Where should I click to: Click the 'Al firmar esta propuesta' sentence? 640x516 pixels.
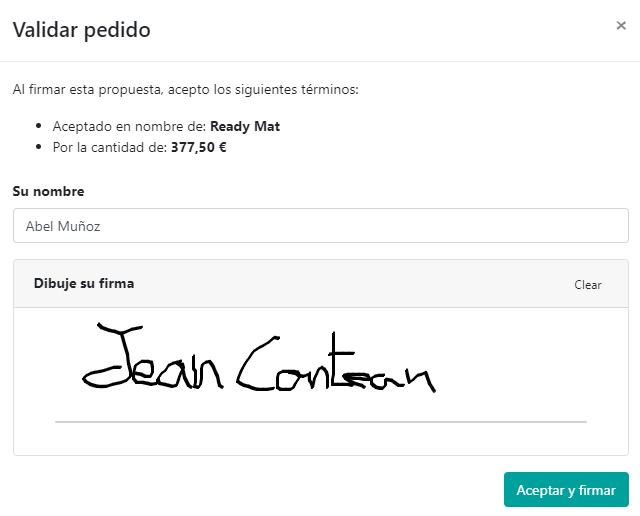pyautogui.click(x=185, y=90)
